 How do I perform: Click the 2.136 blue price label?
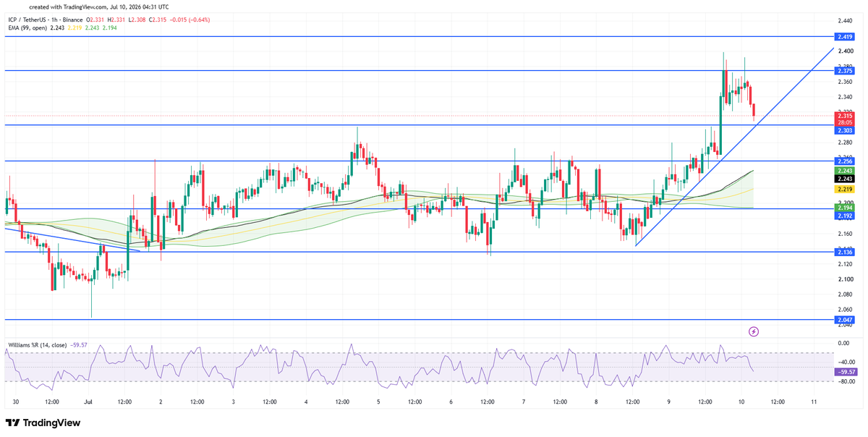[846, 253]
